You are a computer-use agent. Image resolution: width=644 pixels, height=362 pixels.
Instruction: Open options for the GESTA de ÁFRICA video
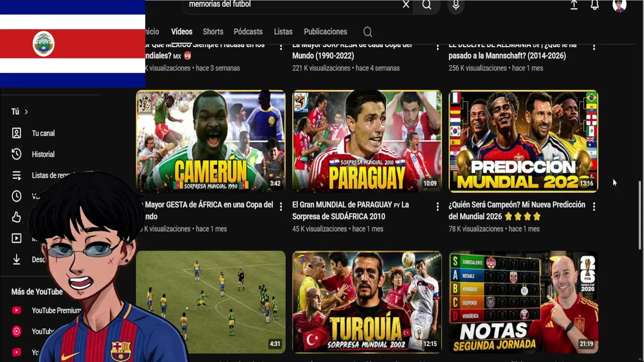(281, 206)
